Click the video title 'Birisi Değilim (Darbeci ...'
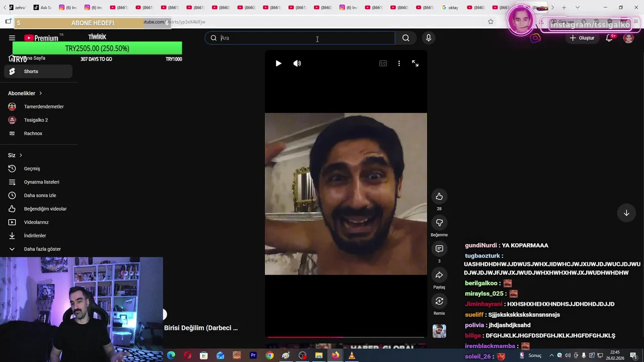Image resolution: width=644 pixels, height=362 pixels. (x=201, y=328)
